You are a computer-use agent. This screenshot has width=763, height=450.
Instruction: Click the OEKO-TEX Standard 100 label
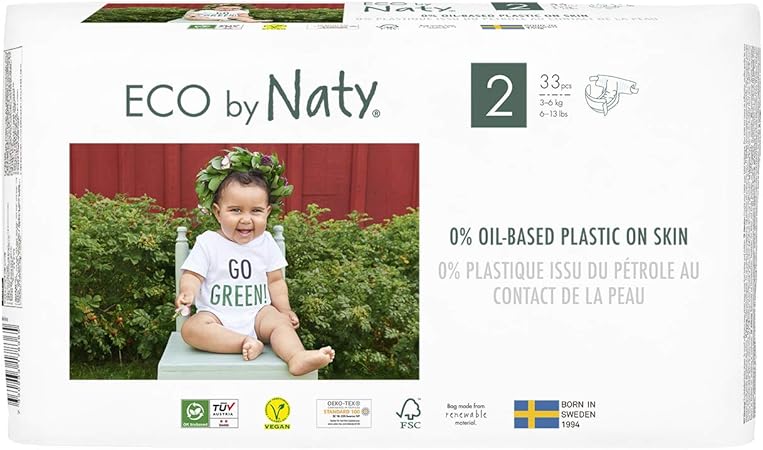(344, 414)
